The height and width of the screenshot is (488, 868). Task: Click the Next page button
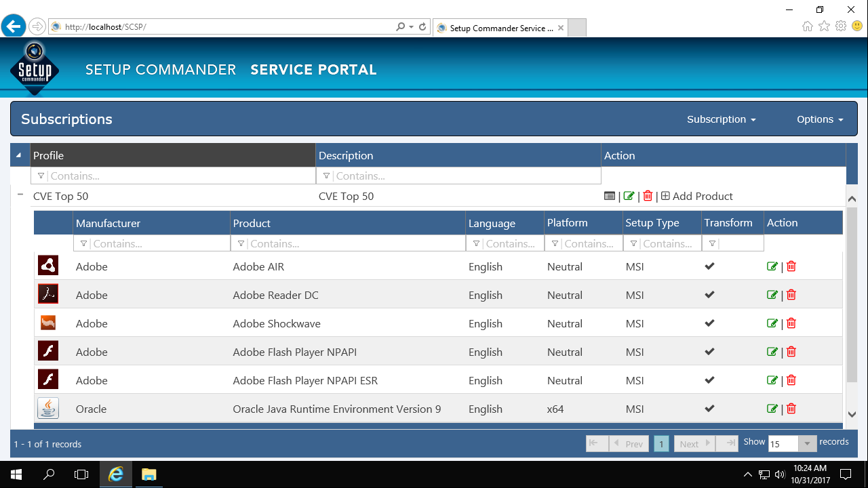point(694,444)
